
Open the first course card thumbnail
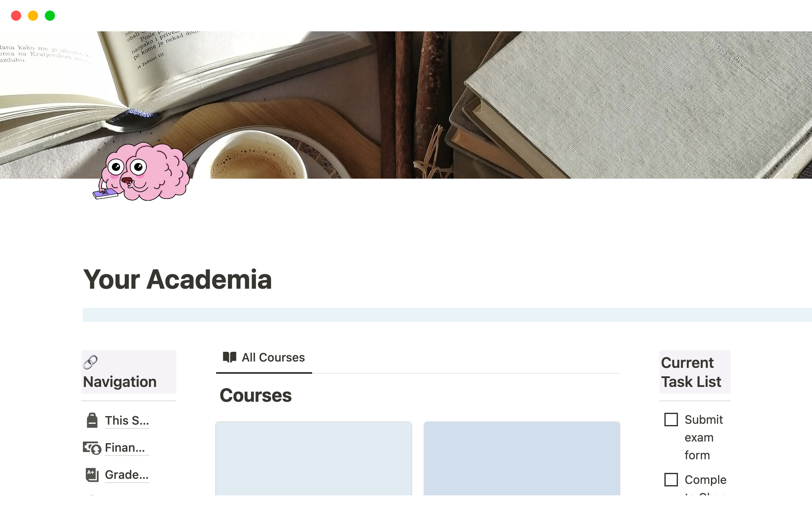coord(313,458)
